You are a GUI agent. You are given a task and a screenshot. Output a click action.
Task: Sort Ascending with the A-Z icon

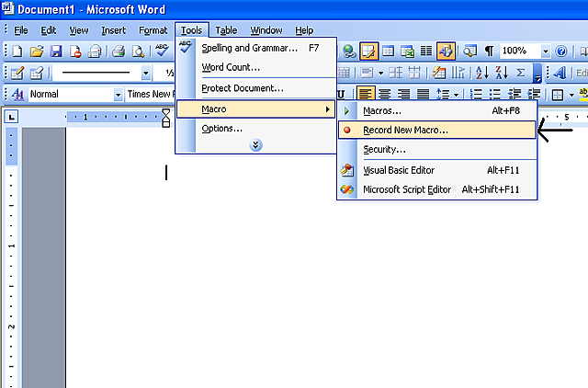[x=482, y=73]
